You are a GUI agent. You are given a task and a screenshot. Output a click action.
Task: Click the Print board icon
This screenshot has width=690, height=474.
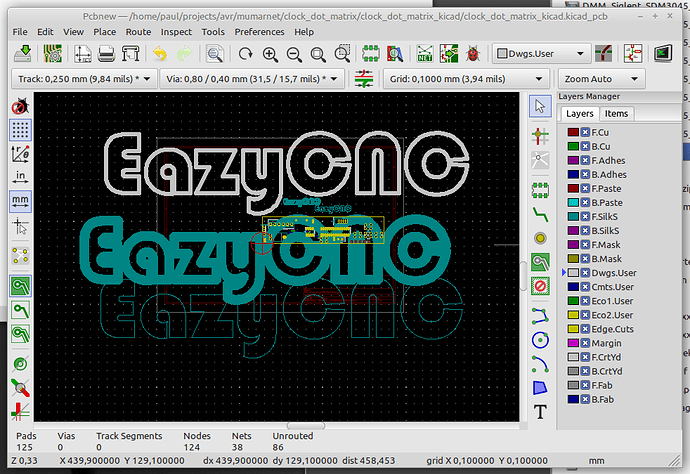(x=106, y=54)
